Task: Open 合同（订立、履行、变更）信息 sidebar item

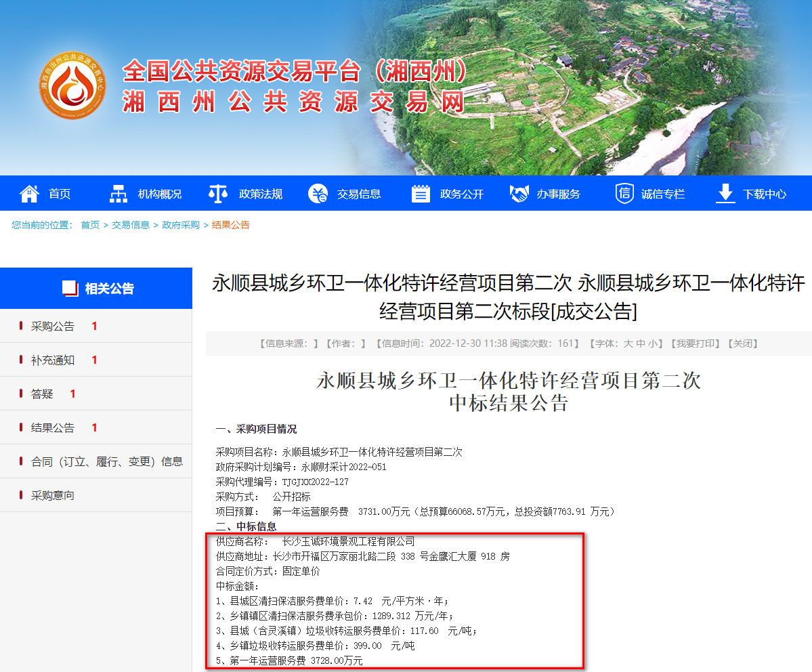Action: 106,462
